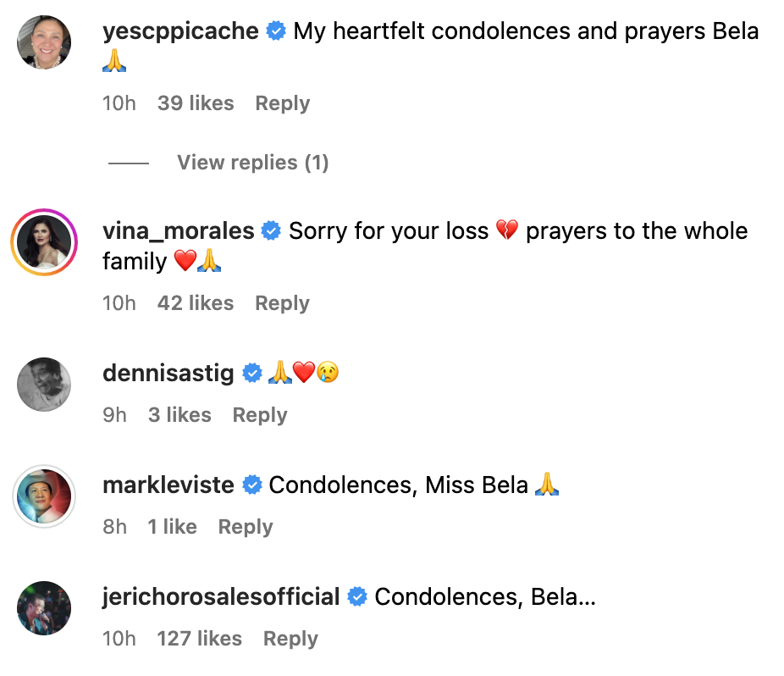Screen dimensions: 784x676
Task: Open vina_morales' profile avatar
Action: (43, 241)
